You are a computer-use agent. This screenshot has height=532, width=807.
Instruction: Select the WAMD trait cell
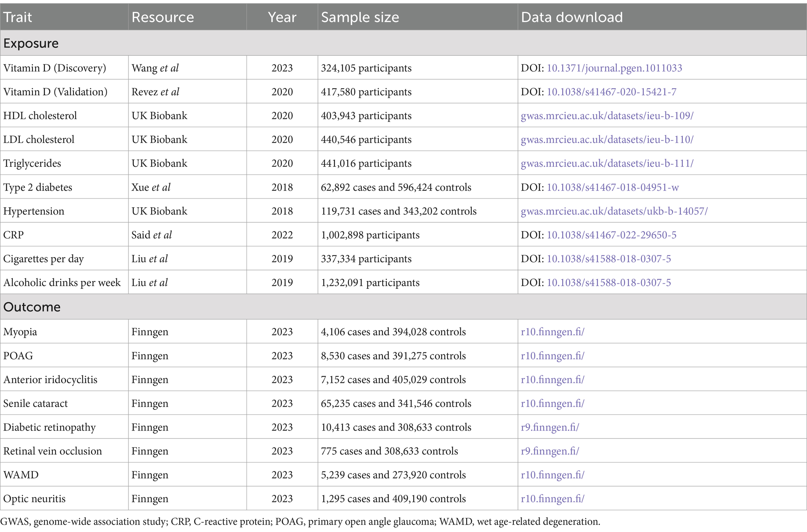point(64,475)
